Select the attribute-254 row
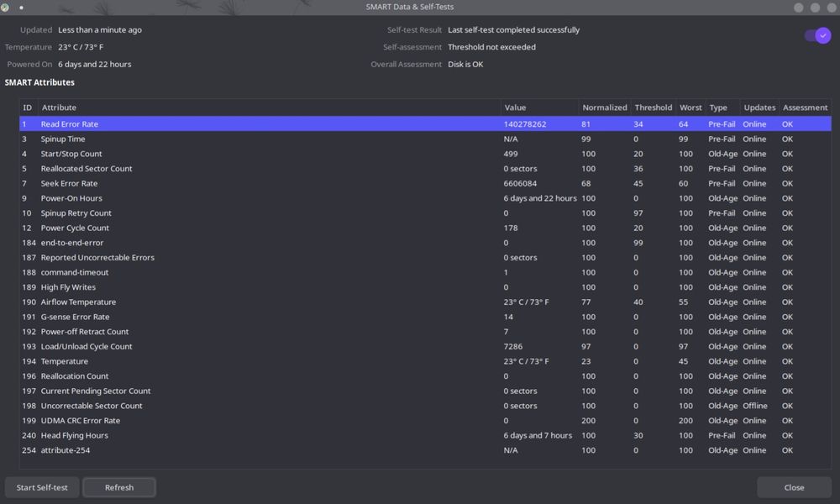Viewport: 840px width, 504px height. click(x=425, y=450)
